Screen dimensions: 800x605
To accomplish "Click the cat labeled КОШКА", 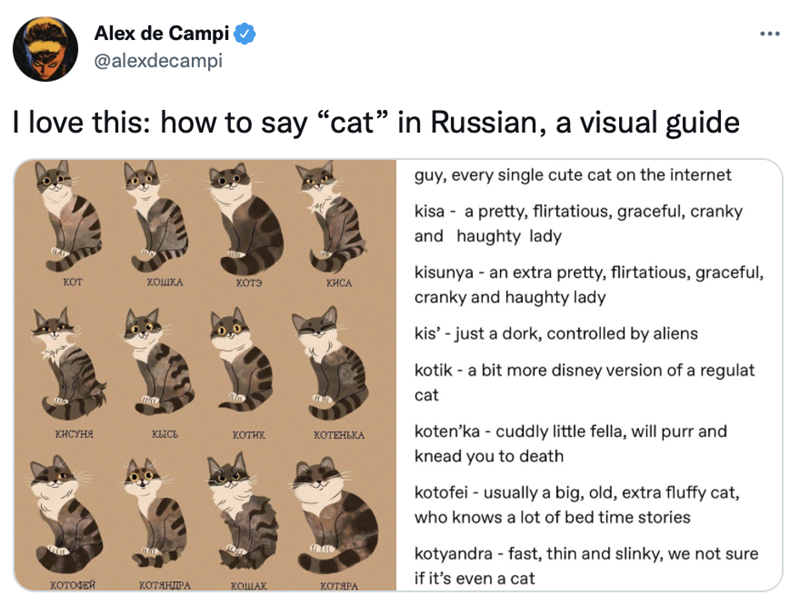I will (150, 218).
